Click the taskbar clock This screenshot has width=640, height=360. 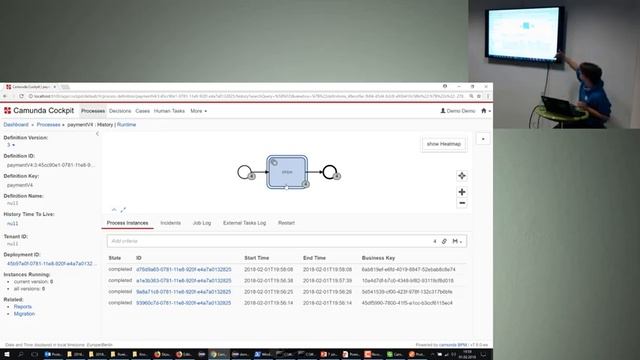click(468, 354)
